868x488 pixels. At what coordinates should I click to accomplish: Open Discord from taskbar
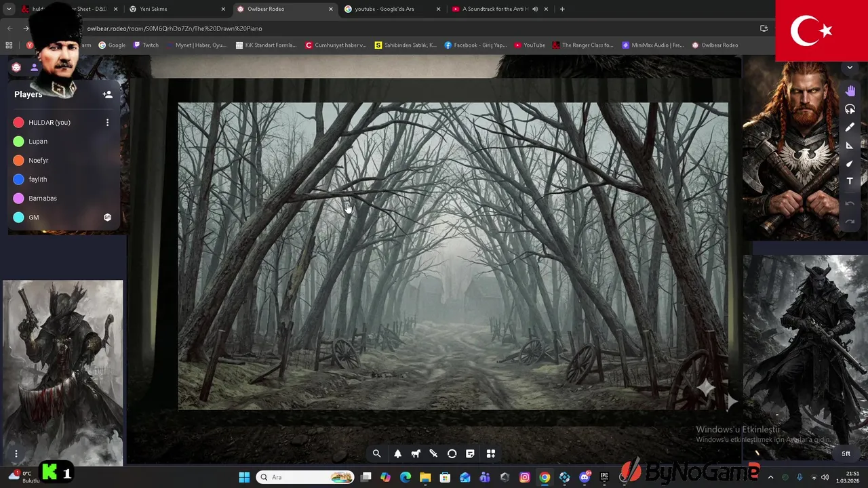pos(585,477)
